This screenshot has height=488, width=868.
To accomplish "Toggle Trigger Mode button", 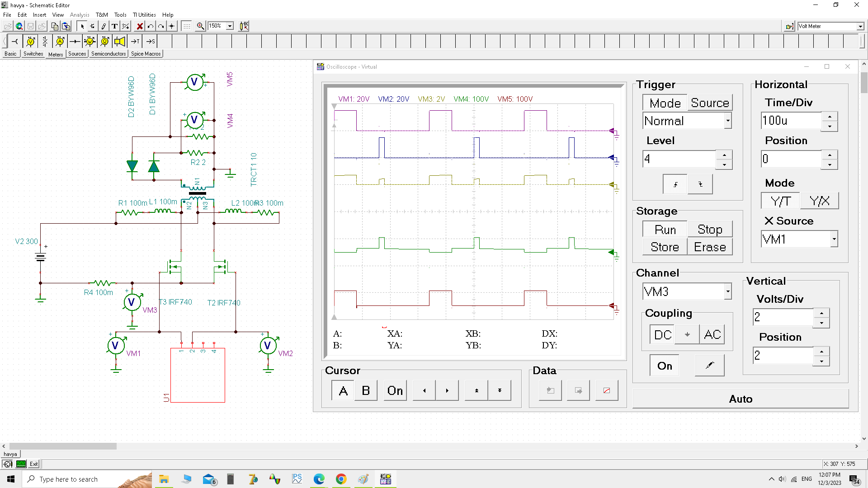I will click(x=665, y=103).
